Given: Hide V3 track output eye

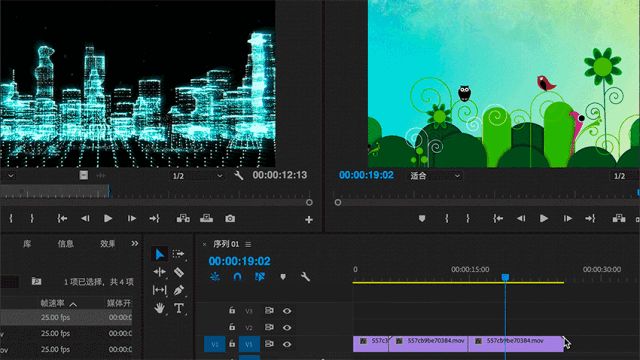Looking at the screenshot, I should pos(287,311).
